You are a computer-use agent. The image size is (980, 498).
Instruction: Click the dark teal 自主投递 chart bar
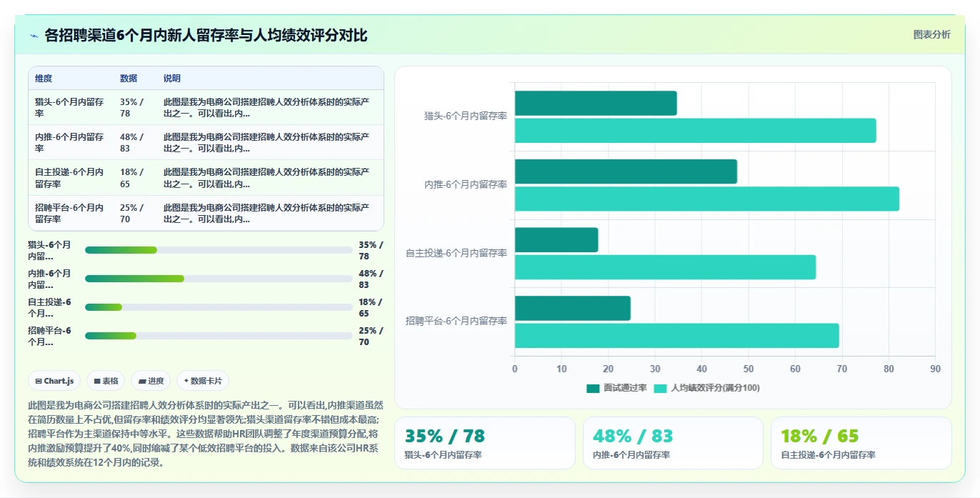[x=556, y=240]
